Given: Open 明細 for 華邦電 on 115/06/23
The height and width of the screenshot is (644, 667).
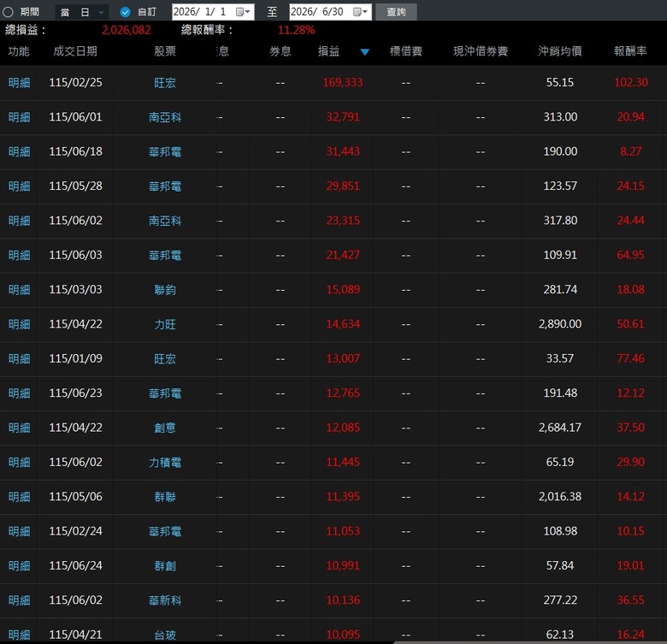Looking at the screenshot, I should coord(19,393).
